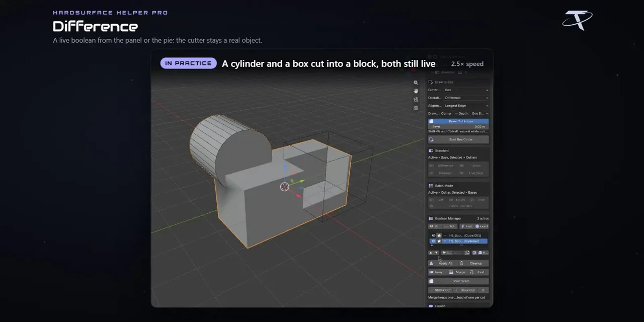Click the A... button at the end of the icon row
The height and width of the screenshot is (322, 644).
[x=483, y=253]
